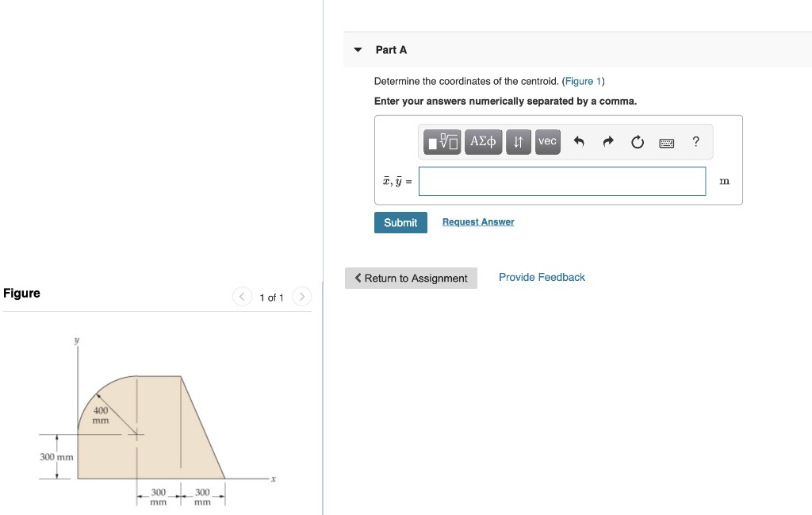The width and height of the screenshot is (812, 515).
Task: Click Request Answer link
Action: click(477, 222)
